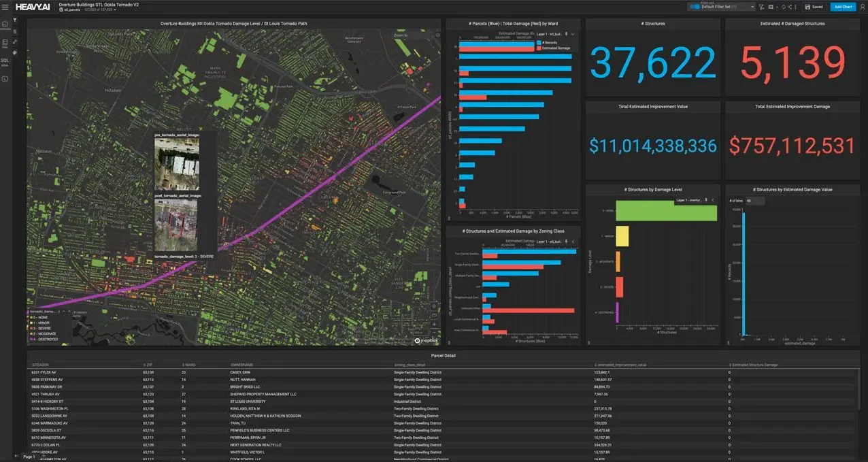Expand stl_parcels record count dropdown
This screenshot has height=462, width=868.
(x=115, y=10)
